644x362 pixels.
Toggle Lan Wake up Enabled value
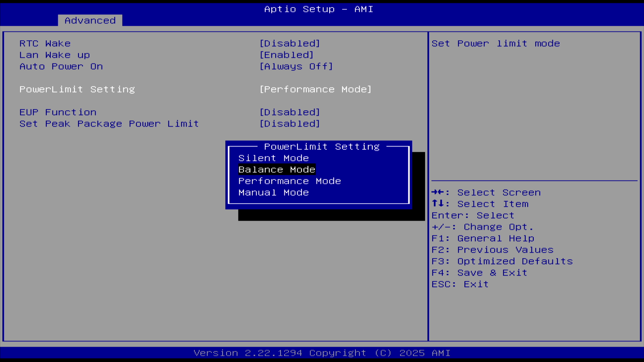tap(286, 55)
